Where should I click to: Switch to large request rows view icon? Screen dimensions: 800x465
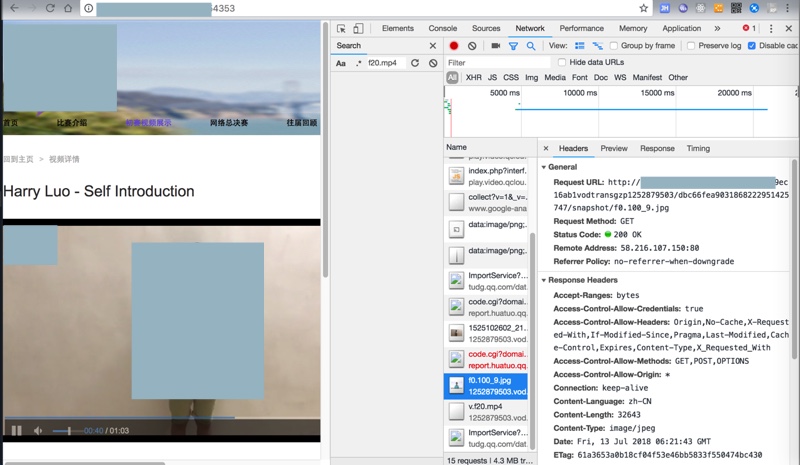tap(580, 45)
